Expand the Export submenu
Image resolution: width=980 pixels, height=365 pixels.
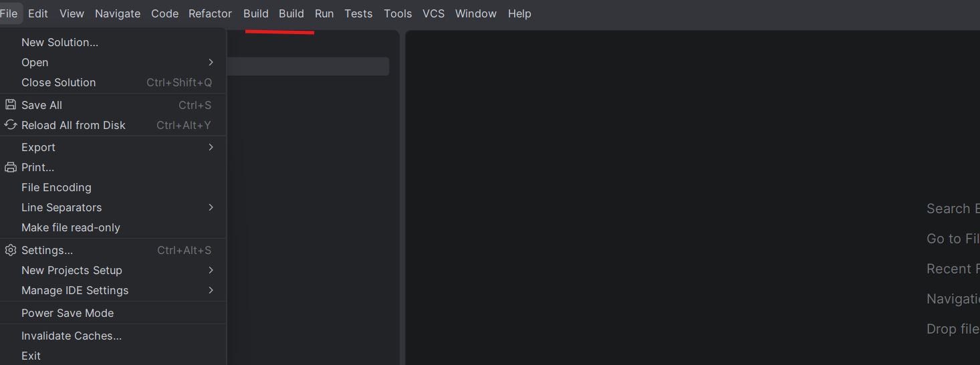click(113, 147)
